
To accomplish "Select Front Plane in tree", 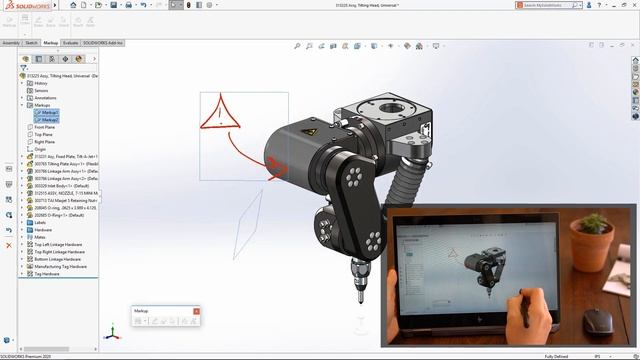I will (x=41, y=127).
